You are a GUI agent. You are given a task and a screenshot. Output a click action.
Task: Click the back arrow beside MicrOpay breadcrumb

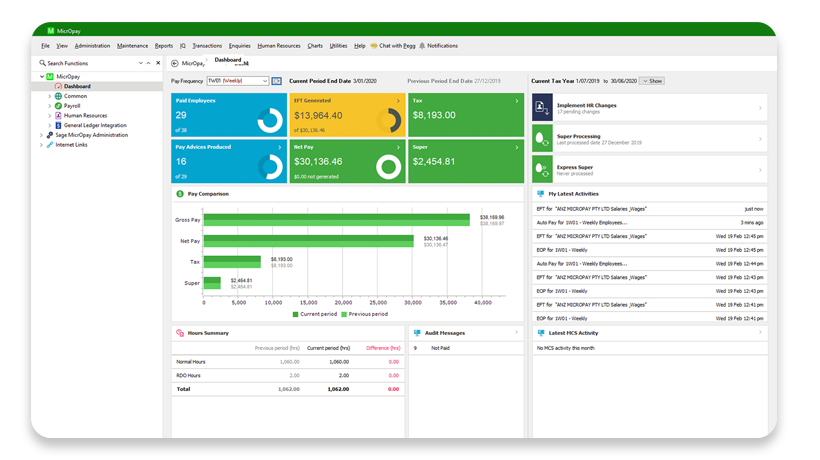[x=175, y=63]
